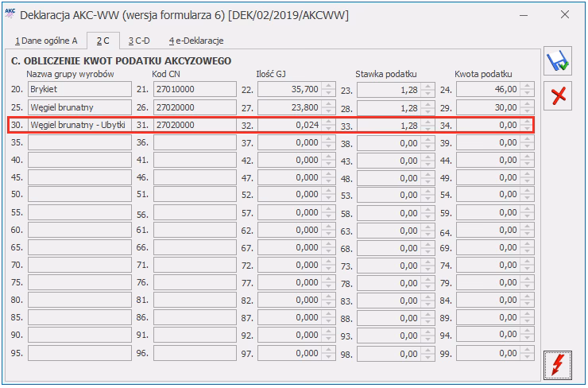Increase Stawka podatku value in field 28
Viewport: 588px width, 388px height.
pos(427,103)
